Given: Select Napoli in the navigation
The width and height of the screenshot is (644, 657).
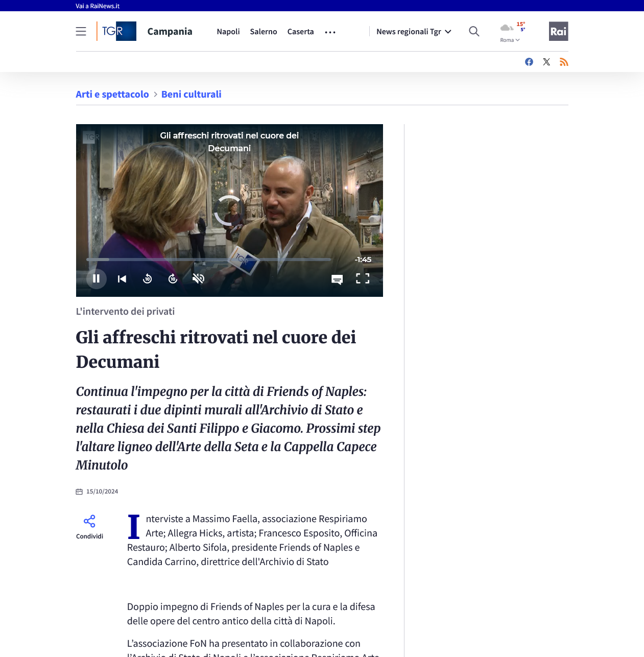Looking at the screenshot, I should click(228, 32).
